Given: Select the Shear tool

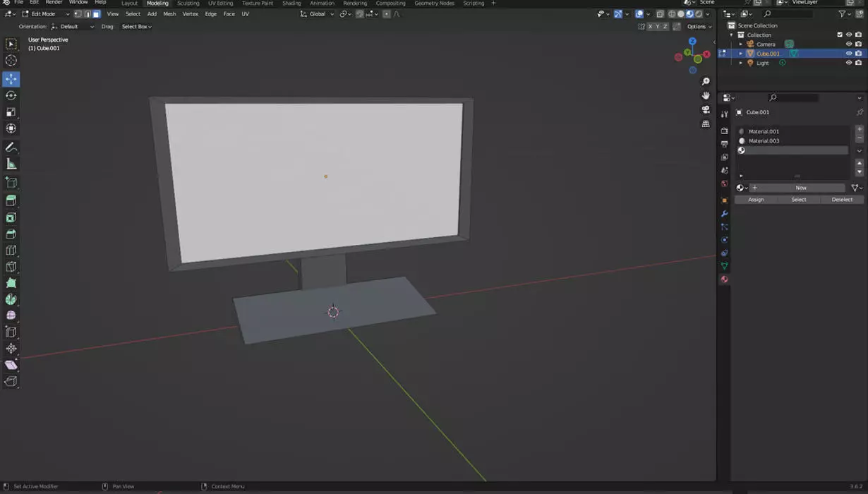Looking at the screenshot, I should click(11, 365).
